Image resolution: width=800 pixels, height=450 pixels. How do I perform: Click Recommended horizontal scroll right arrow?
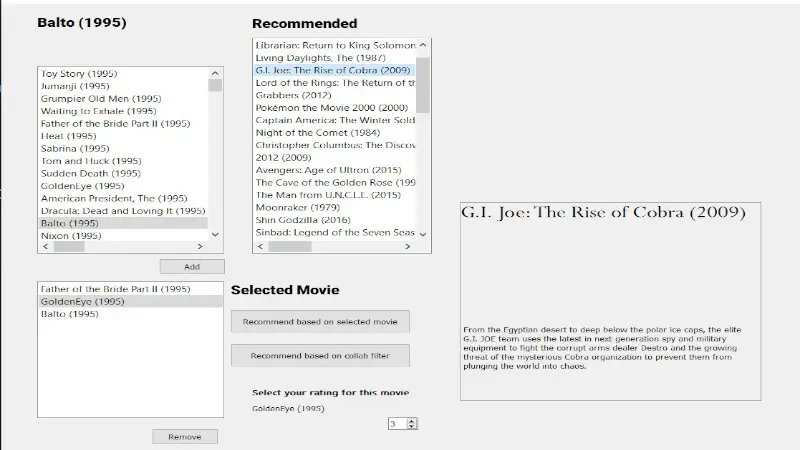[x=408, y=246]
